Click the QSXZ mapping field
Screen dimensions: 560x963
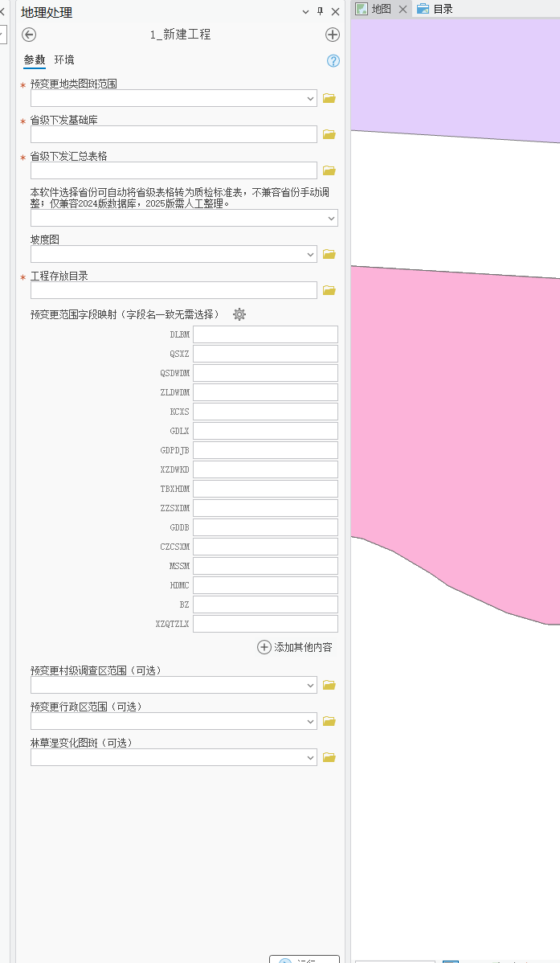(265, 354)
